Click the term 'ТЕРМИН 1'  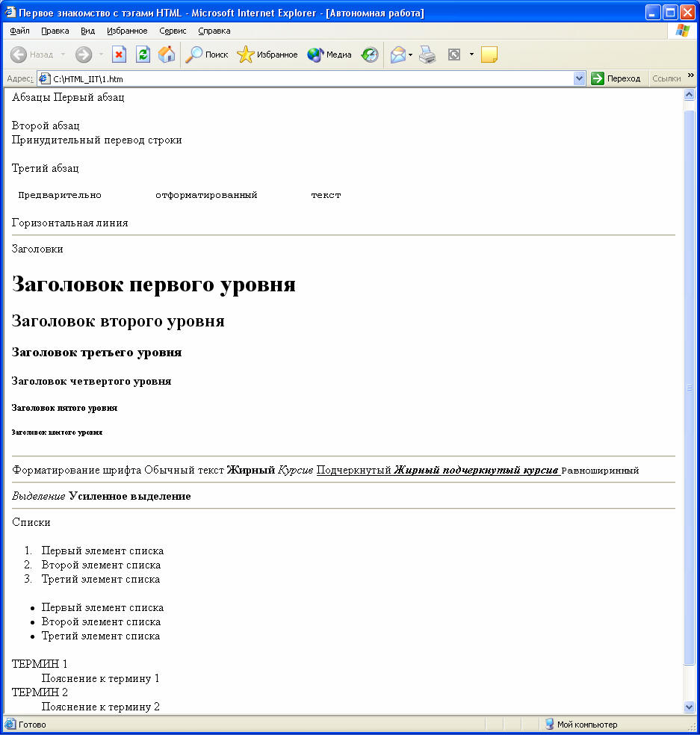[40, 664]
